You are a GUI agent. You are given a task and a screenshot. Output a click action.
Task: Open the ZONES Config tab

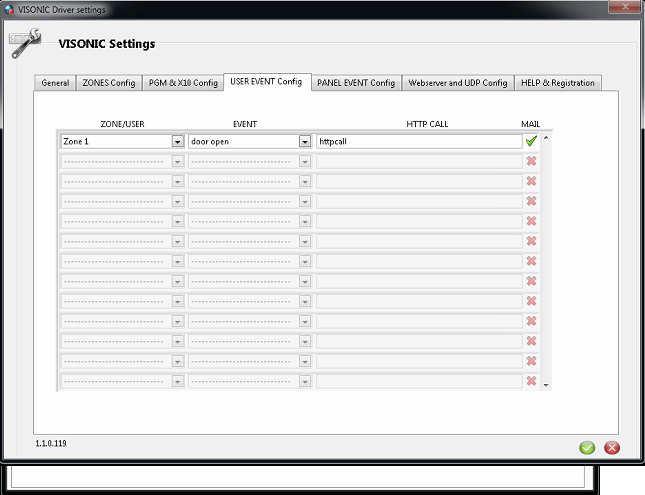click(x=109, y=83)
